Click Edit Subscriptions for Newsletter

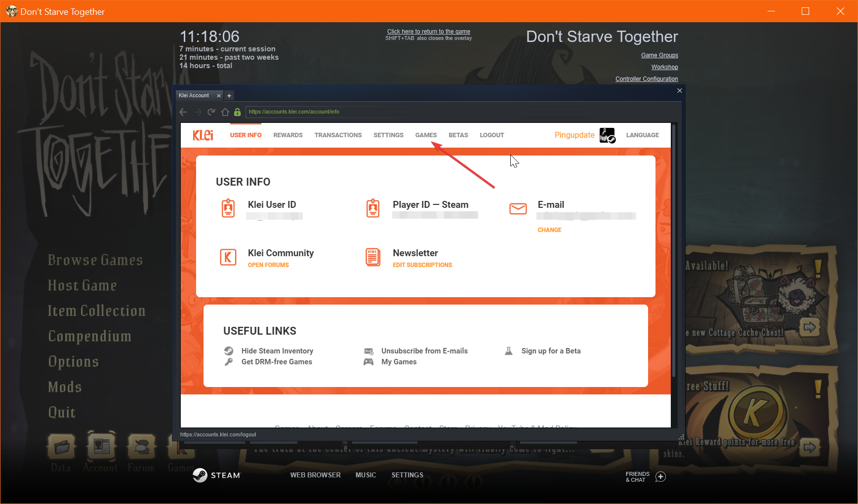pyautogui.click(x=422, y=265)
